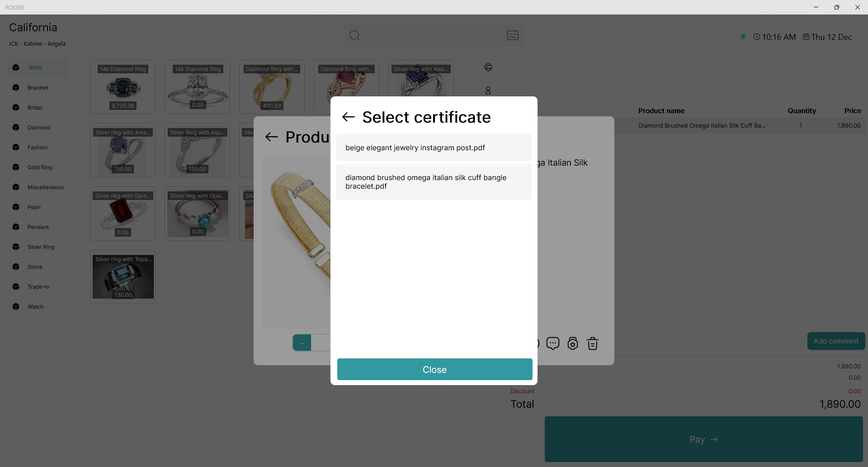Image resolution: width=868 pixels, height=467 pixels.
Task: Click cube icon beside Bracelet
Action: click(x=16, y=88)
